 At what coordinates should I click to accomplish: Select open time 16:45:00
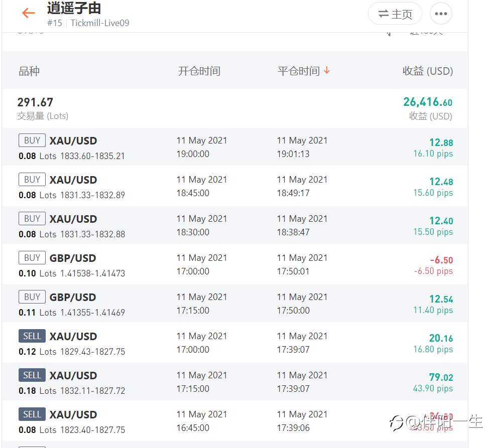193,428
